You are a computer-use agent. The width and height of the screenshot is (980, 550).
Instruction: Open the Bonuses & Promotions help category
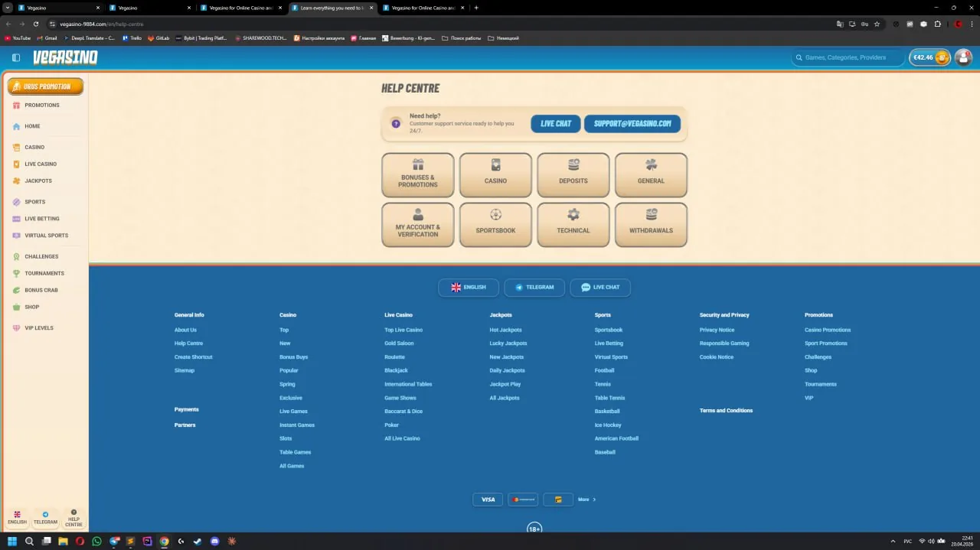418,175
